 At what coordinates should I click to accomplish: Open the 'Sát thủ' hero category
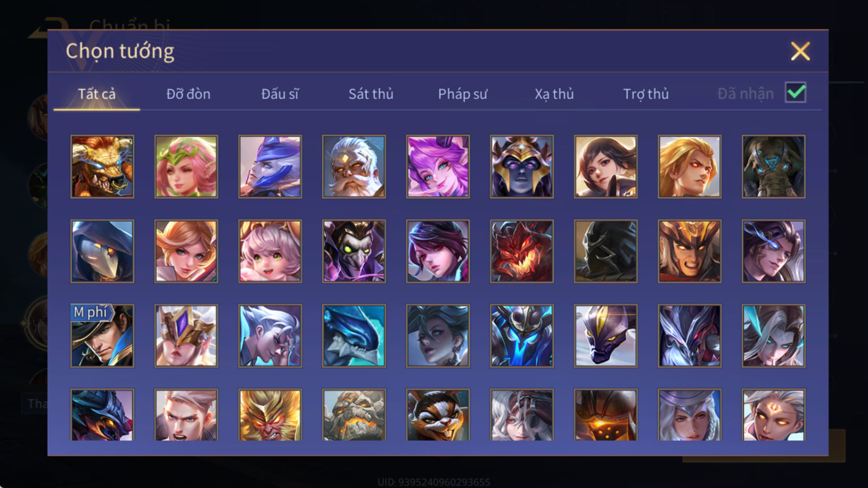371,94
